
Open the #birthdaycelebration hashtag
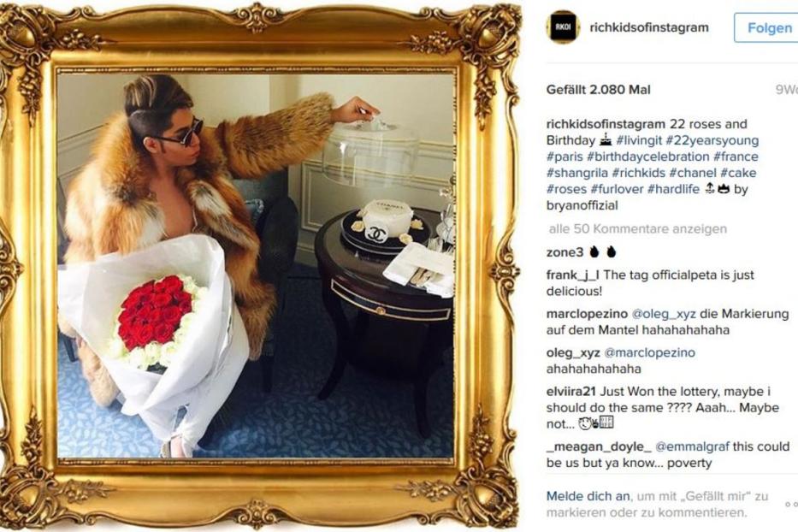(x=648, y=157)
